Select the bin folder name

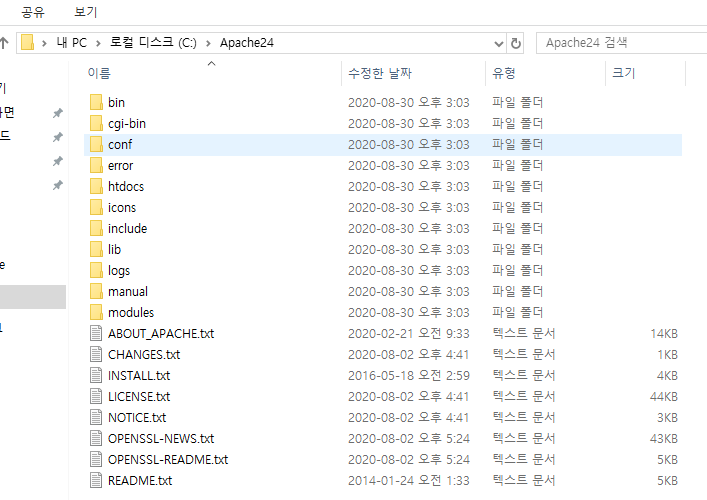(x=116, y=102)
